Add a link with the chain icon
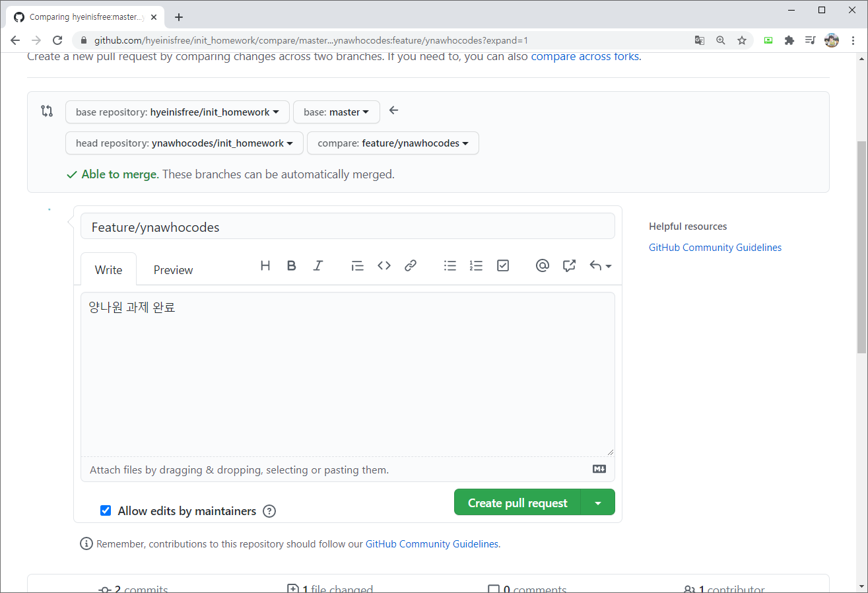This screenshot has width=868, height=593. coord(411,265)
